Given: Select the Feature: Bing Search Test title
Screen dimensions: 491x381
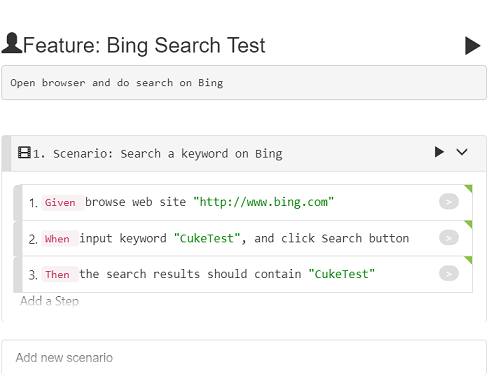Looking at the screenshot, I should coord(144,45).
